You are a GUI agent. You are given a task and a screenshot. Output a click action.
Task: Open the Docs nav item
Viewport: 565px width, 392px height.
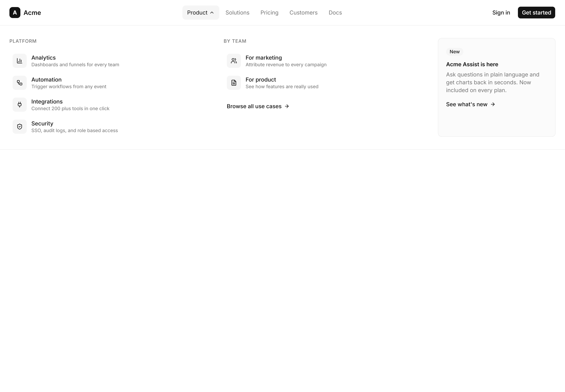click(335, 13)
